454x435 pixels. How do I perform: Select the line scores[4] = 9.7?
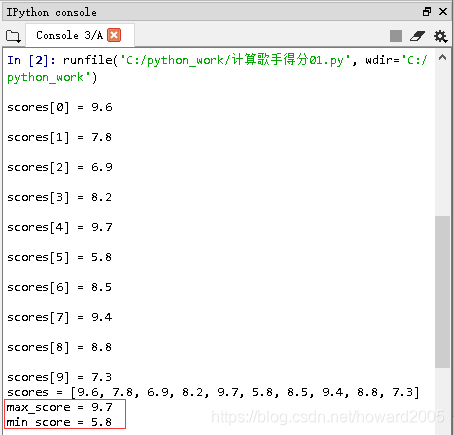tap(60, 228)
